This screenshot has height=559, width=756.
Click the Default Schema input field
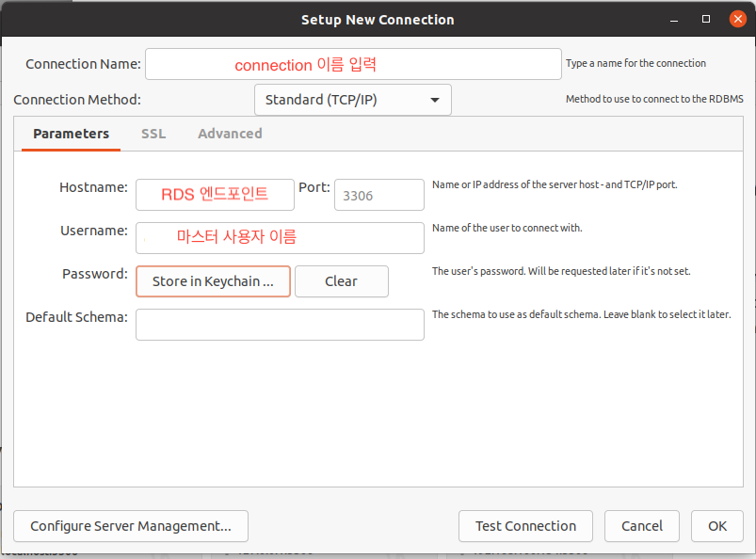[x=281, y=325]
